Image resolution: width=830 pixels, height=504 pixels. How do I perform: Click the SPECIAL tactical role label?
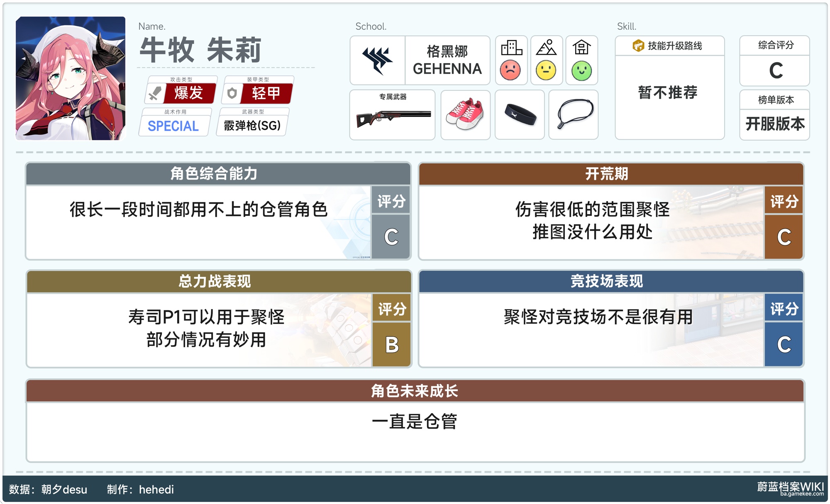tap(173, 126)
